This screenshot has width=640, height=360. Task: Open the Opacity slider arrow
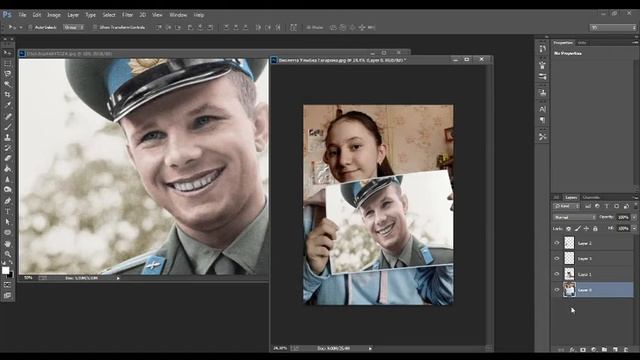[x=634, y=217]
